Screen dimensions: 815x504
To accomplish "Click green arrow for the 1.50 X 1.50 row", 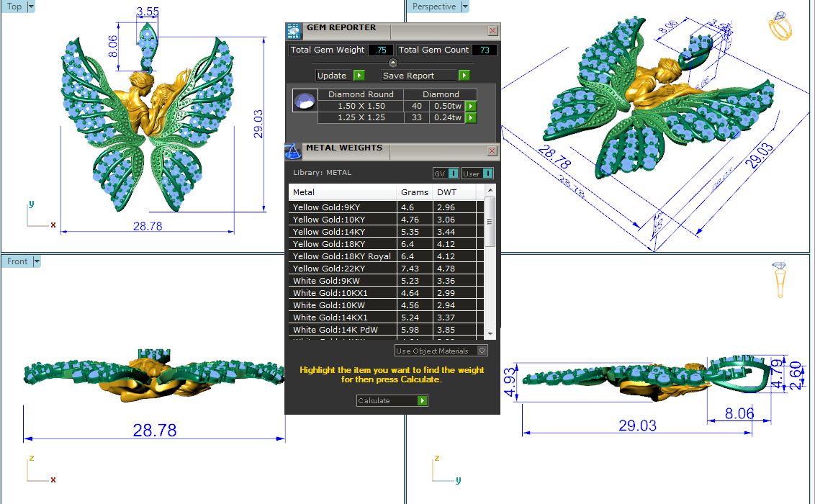I will pyautogui.click(x=471, y=106).
